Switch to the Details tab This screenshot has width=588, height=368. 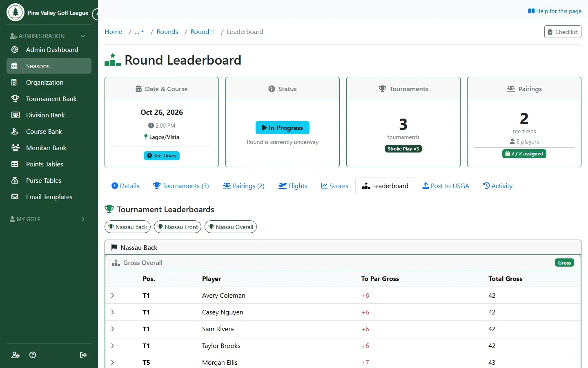[125, 186]
